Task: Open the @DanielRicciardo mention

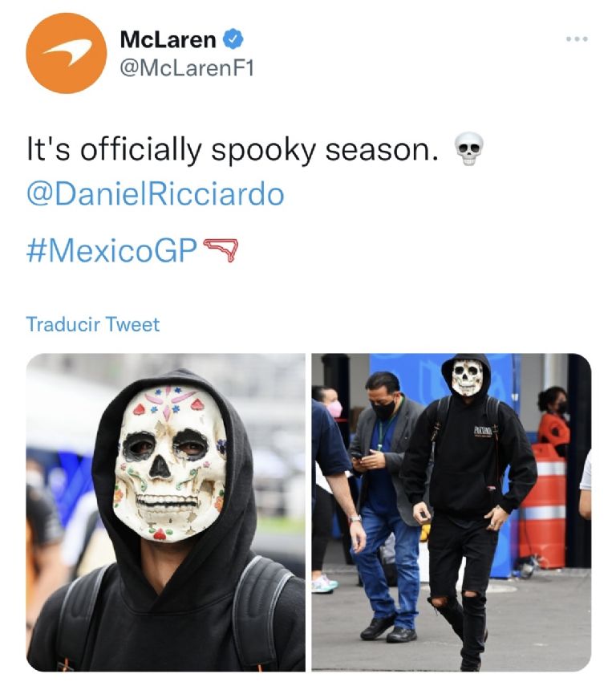Action: [156, 194]
